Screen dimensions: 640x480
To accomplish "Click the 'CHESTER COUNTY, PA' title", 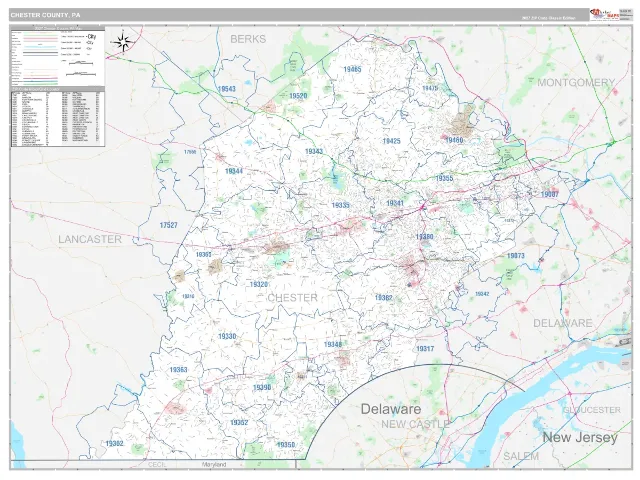I will (46, 15).
